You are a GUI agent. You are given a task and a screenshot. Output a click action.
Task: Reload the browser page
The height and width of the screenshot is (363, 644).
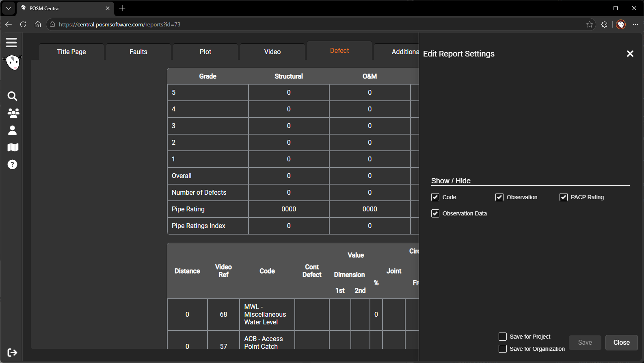tap(23, 24)
